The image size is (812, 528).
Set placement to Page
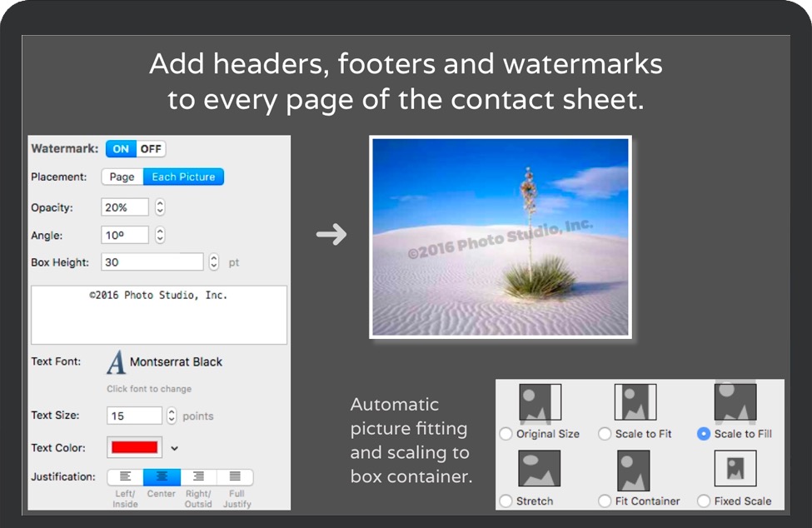[122, 177]
